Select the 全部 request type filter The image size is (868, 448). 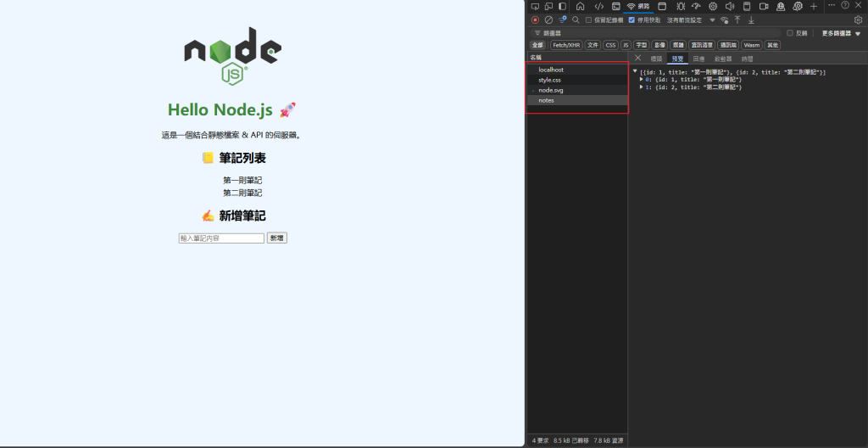coord(537,45)
